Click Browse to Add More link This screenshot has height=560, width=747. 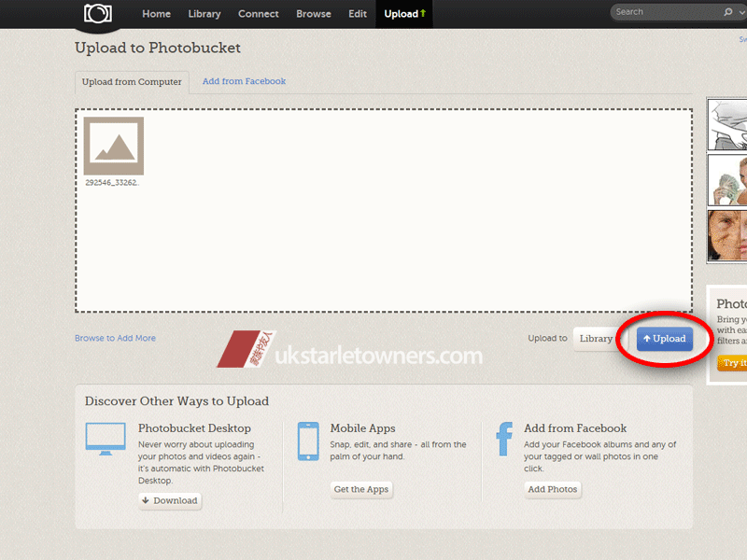(x=115, y=338)
